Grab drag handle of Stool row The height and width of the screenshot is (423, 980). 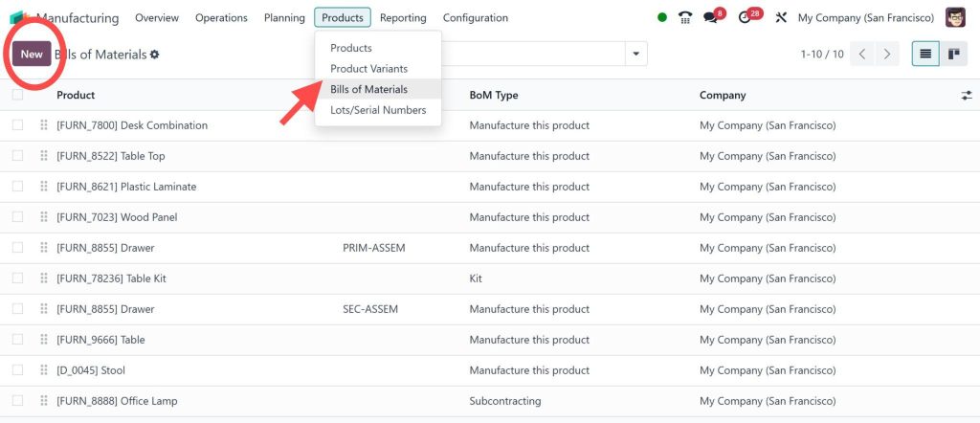click(44, 370)
